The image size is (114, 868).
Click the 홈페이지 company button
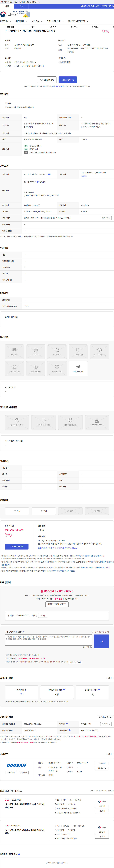coord(102,764)
